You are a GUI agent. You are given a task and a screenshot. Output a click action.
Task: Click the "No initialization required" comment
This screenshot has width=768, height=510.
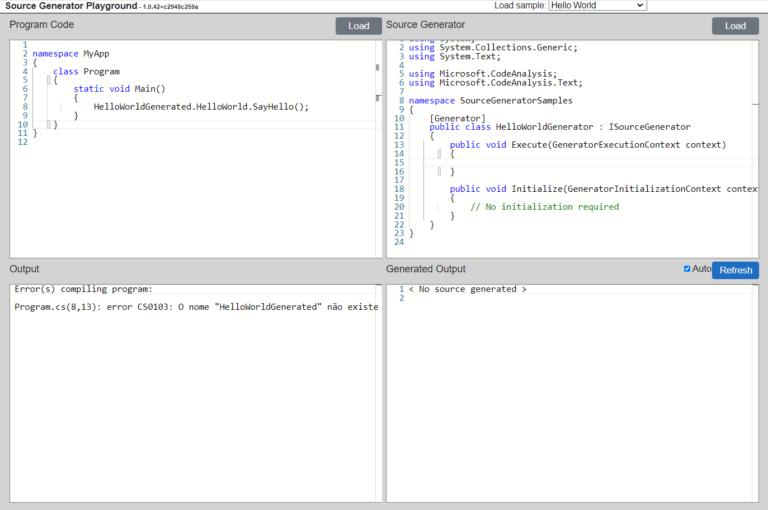pyautogui.click(x=544, y=207)
